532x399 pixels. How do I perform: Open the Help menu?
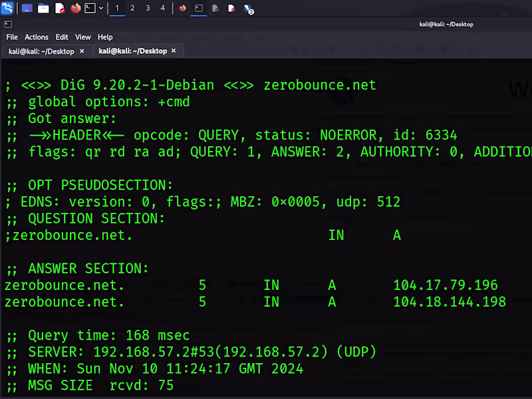[105, 37]
